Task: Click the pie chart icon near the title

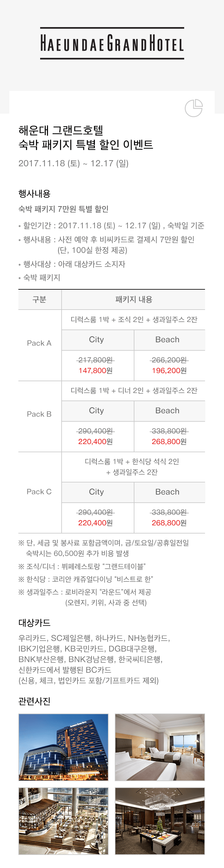Action: click(x=194, y=108)
